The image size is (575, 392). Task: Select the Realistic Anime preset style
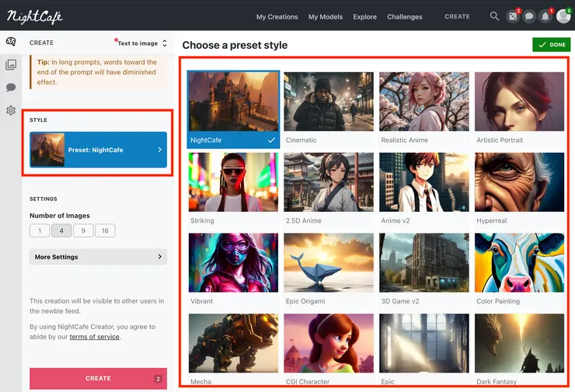pyautogui.click(x=424, y=109)
